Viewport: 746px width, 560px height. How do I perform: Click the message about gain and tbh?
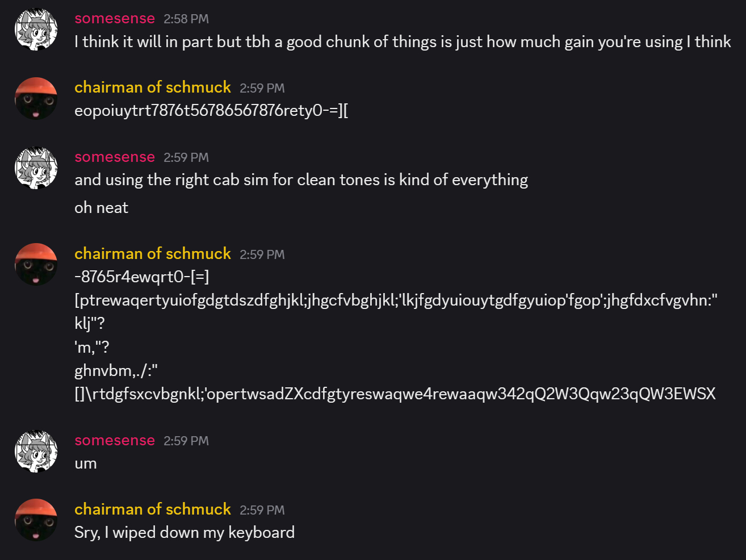click(x=403, y=42)
